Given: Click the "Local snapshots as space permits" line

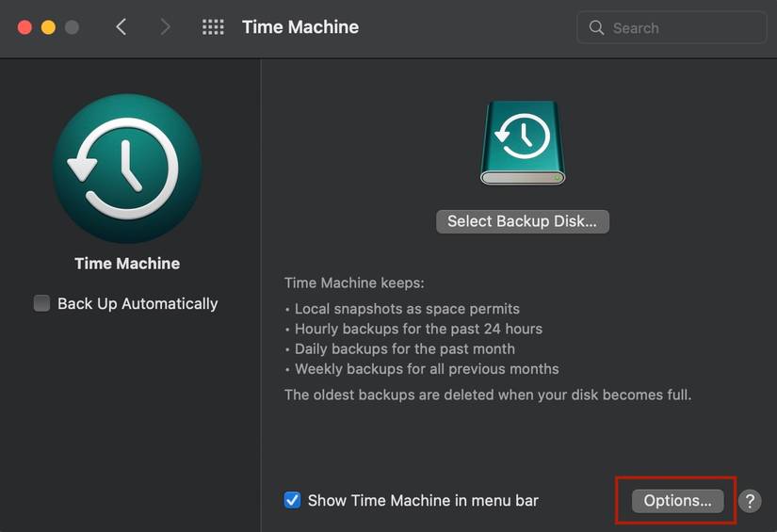Looking at the screenshot, I should [x=407, y=309].
